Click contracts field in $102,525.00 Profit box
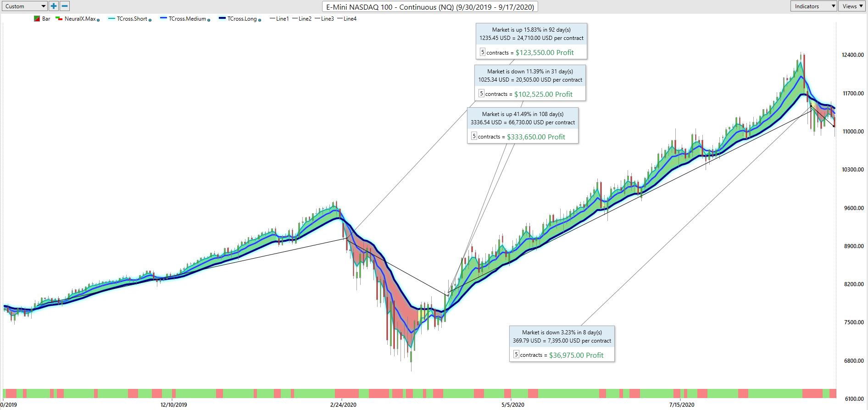868x410 pixels. [482, 94]
